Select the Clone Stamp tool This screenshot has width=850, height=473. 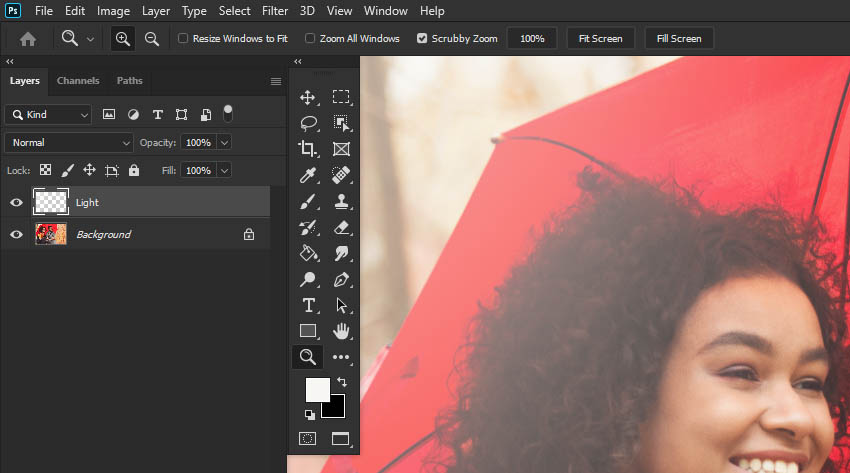click(341, 202)
